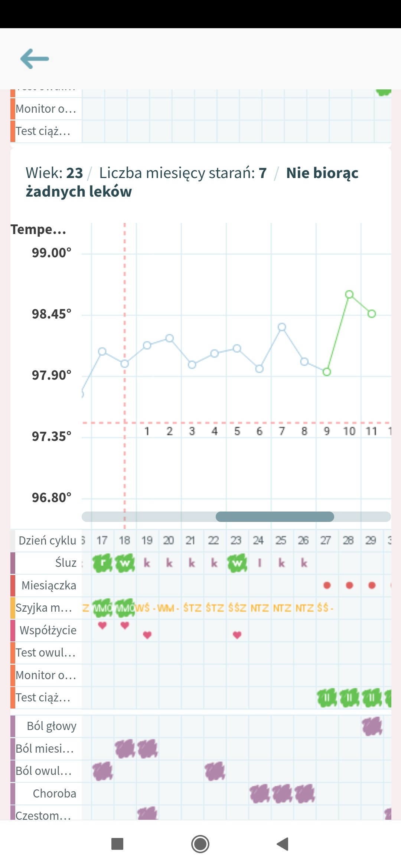Viewport: 401px width, 868px height.
Task: Tap the "Miesiączka" row label
Action: (x=49, y=585)
